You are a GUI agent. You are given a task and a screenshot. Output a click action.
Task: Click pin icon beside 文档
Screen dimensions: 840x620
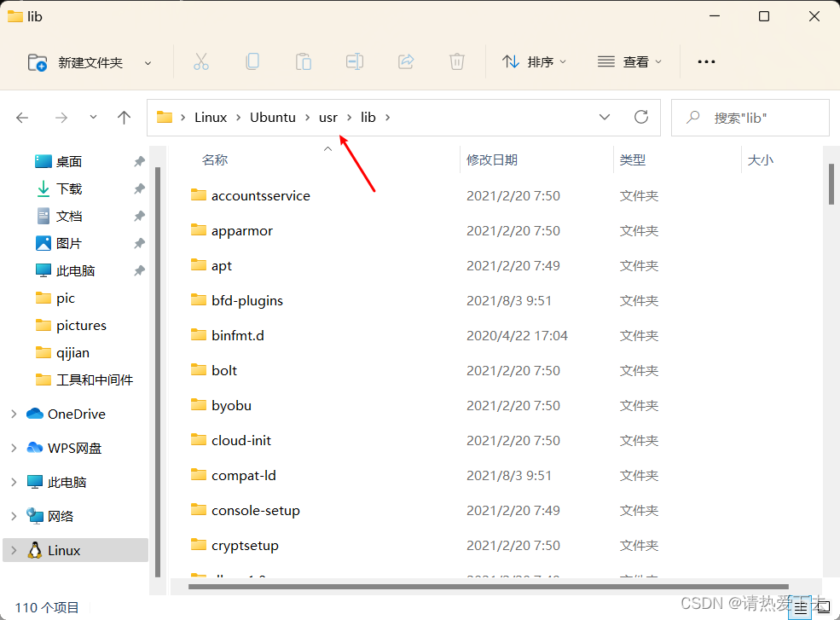coord(139,216)
